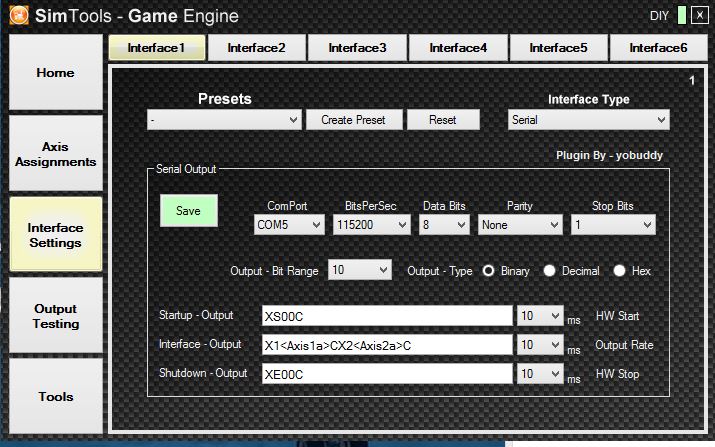715x447 pixels.
Task: Open the HW Start ms dropdown
Action: [x=540, y=316]
